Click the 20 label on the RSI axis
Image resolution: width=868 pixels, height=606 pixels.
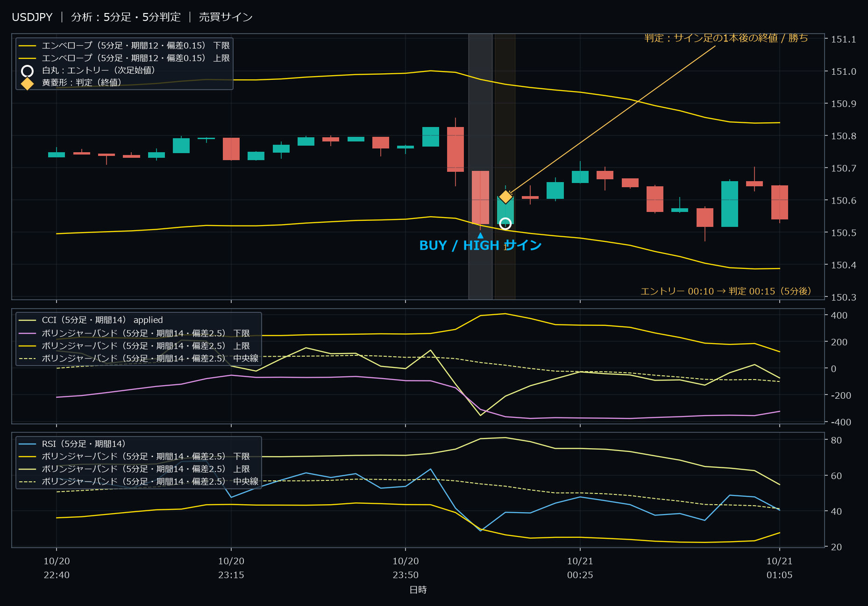click(x=836, y=547)
